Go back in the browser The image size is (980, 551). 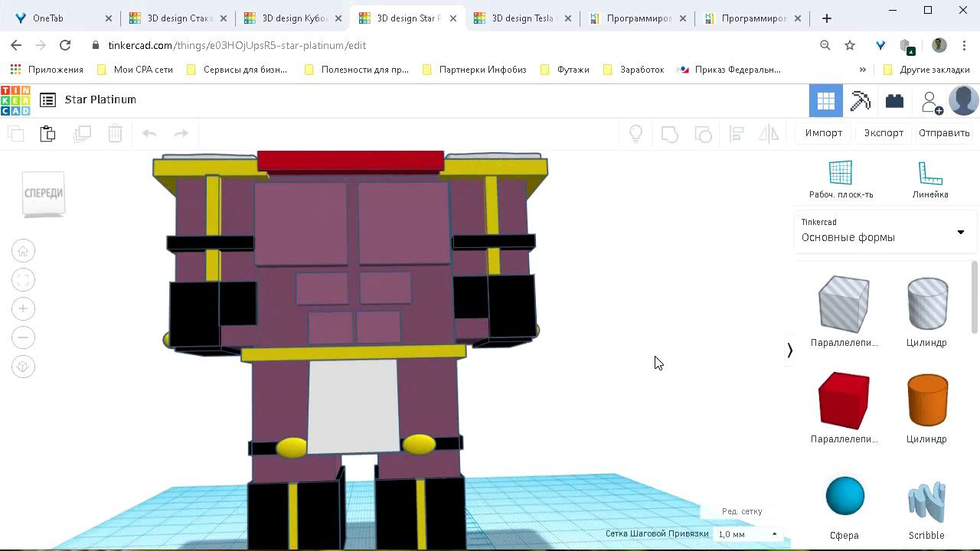[17, 45]
